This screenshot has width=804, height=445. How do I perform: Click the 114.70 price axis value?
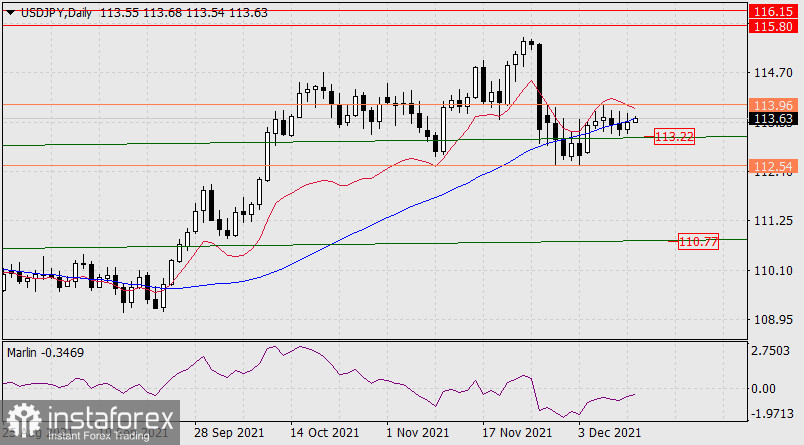(x=772, y=73)
